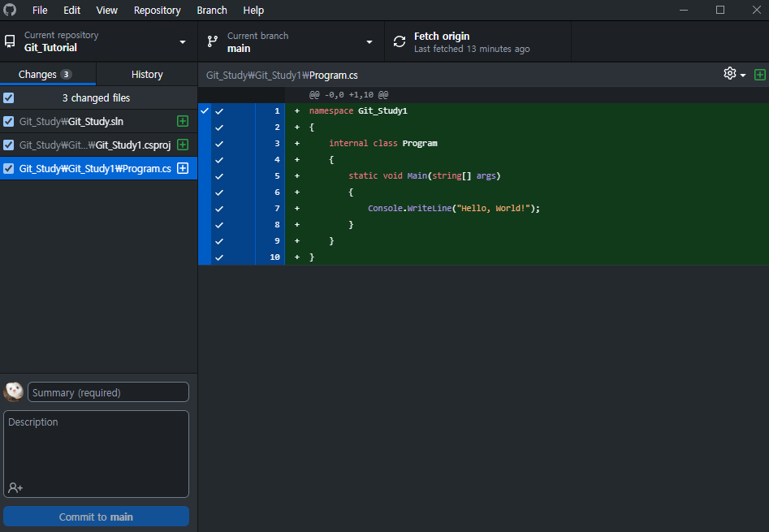
Task: Open diff settings gear icon
Action: [x=730, y=74]
